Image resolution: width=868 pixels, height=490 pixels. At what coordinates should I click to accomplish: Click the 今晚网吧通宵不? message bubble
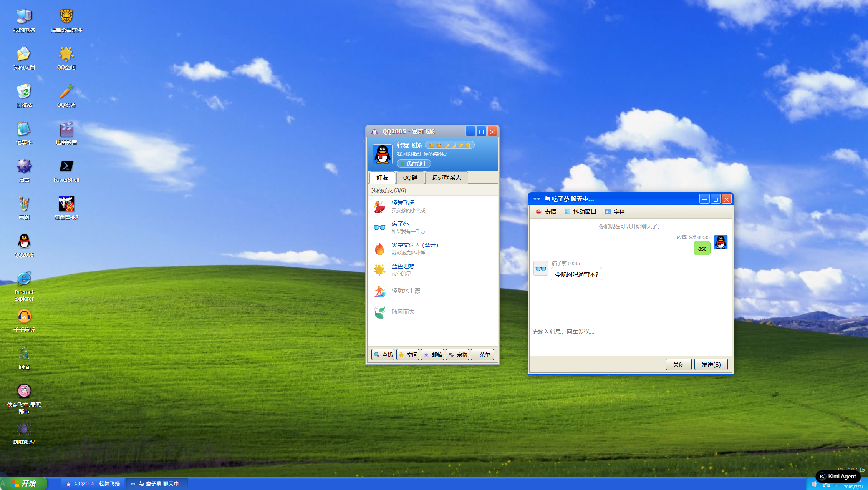coord(576,274)
